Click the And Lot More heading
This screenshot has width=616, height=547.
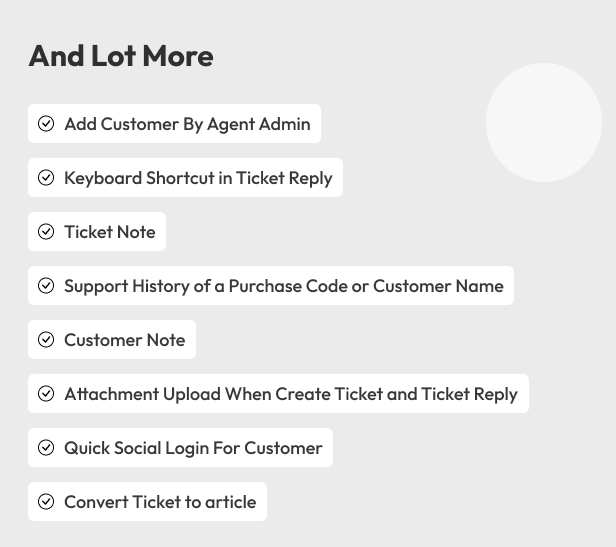click(121, 56)
